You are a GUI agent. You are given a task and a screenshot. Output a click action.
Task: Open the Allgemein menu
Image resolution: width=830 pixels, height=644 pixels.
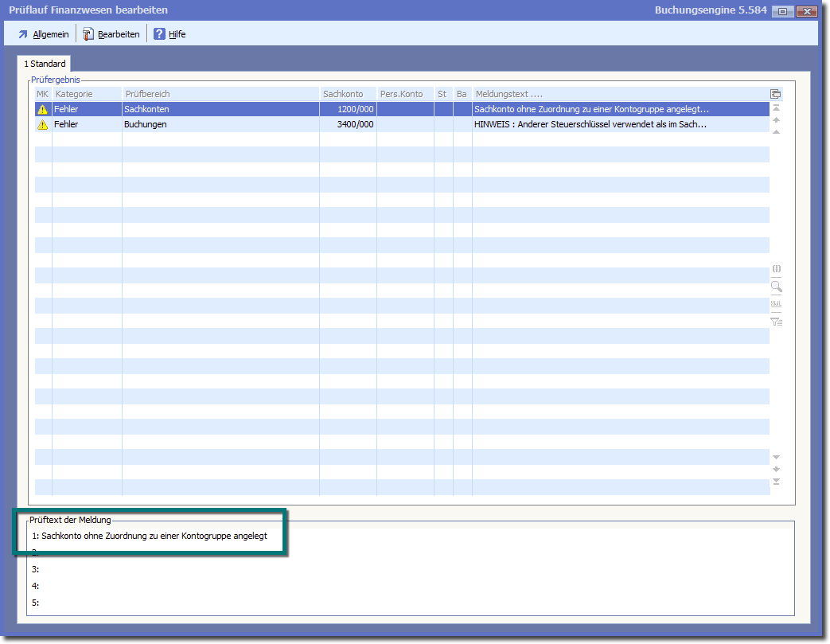tap(44, 34)
